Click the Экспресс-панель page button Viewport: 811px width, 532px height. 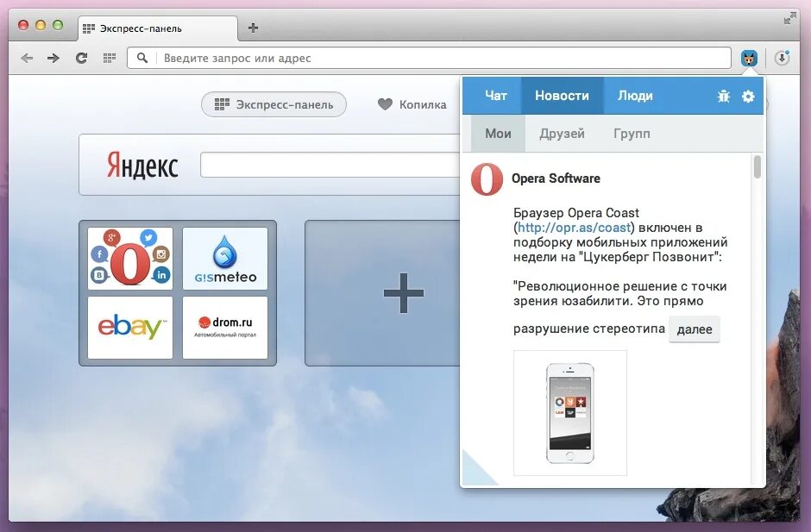click(273, 104)
